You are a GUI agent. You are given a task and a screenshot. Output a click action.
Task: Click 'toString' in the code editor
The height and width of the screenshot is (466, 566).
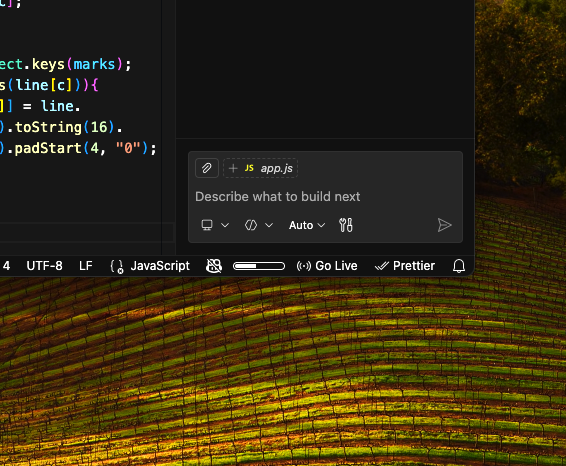(48, 127)
